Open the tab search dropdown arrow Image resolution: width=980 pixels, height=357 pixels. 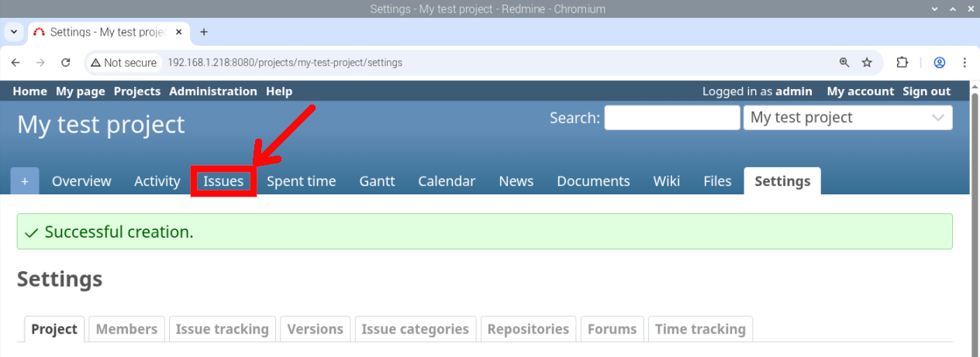[x=14, y=32]
